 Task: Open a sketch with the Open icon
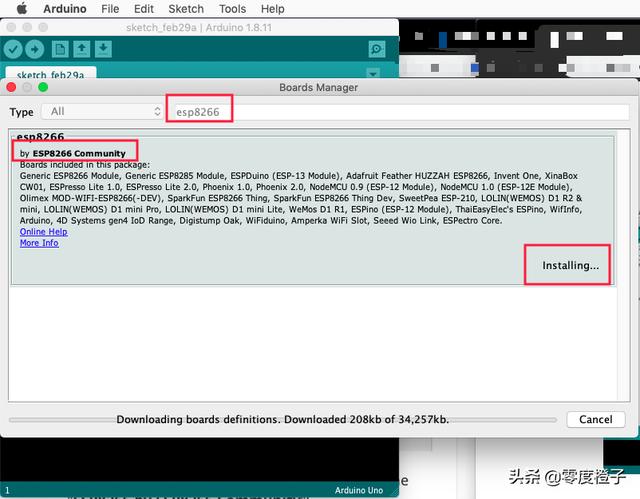coord(82,49)
